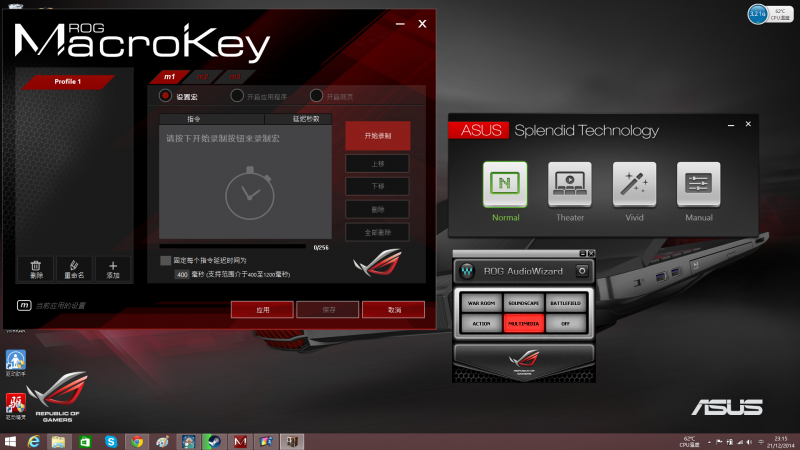The width and height of the screenshot is (800, 450).
Task: Click the CPU temperature readout in the taskbar
Action: (x=689, y=442)
